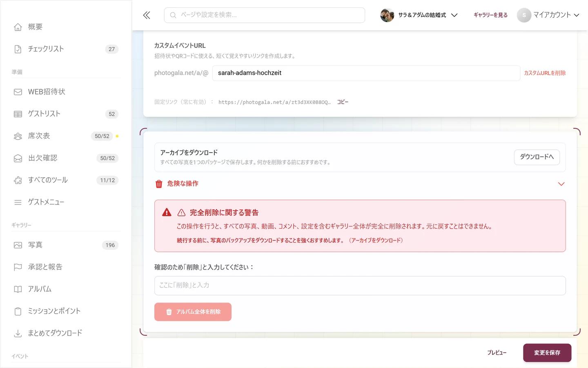Click the picture icon beside 写真
The width and height of the screenshot is (588, 368).
18,245
